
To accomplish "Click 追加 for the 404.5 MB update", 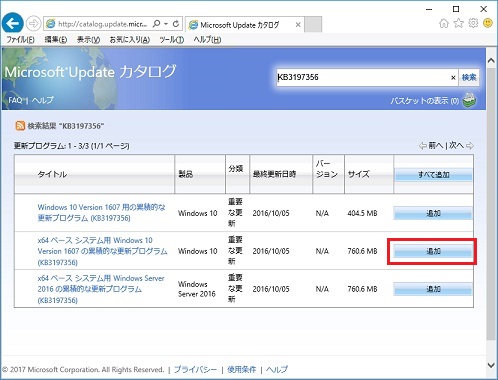I will (x=433, y=213).
